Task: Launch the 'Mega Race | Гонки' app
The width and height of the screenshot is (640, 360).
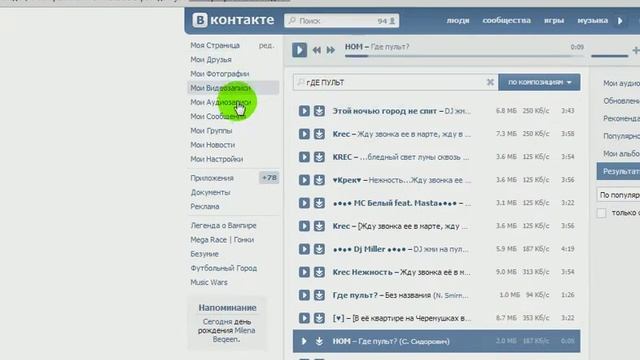Action: point(222,240)
